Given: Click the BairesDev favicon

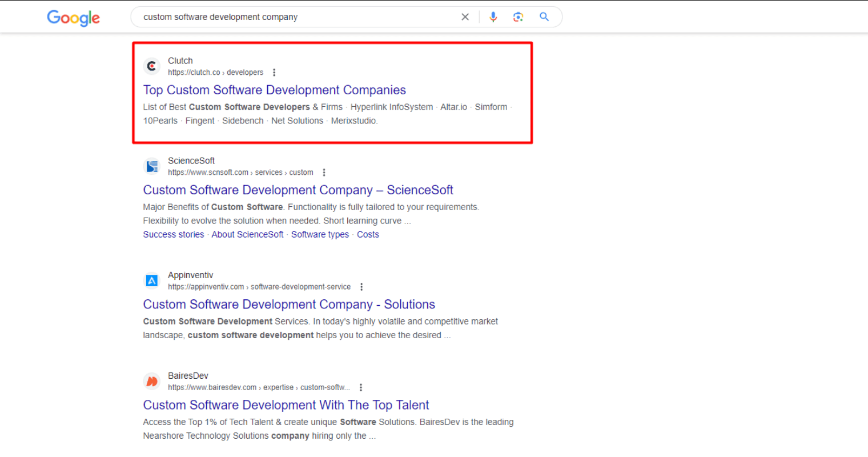Looking at the screenshot, I should click(x=151, y=381).
